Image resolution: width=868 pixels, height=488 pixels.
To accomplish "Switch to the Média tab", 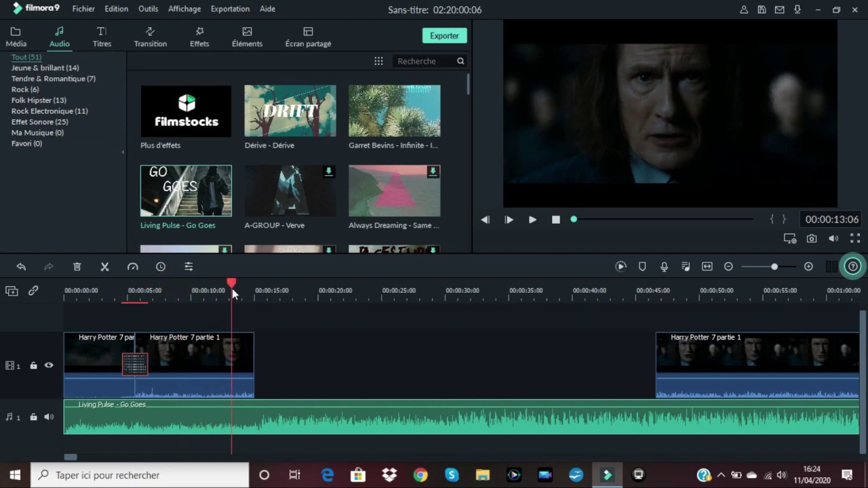I will coord(16,37).
